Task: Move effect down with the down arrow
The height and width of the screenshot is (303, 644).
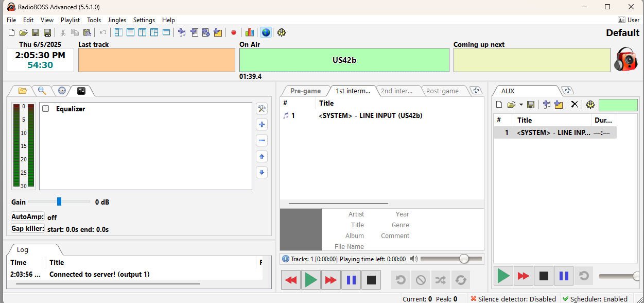Action: [x=262, y=172]
